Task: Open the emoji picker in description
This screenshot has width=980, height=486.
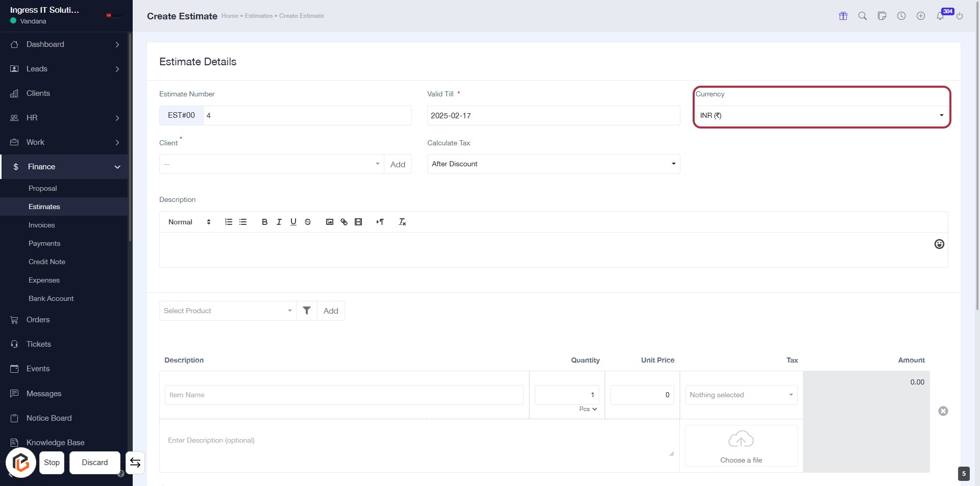Action: tap(939, 244)
